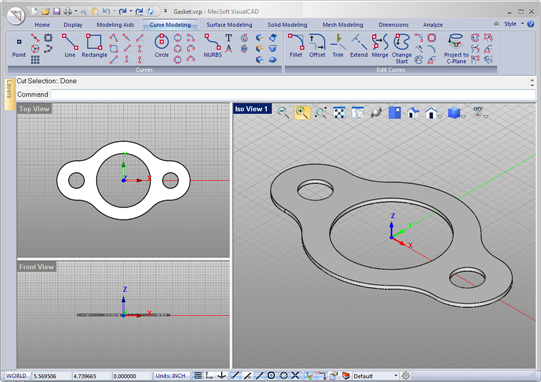Open the shaded cube display mode dropdown
Screen dimensions: 541x382
tap(463, 117)
